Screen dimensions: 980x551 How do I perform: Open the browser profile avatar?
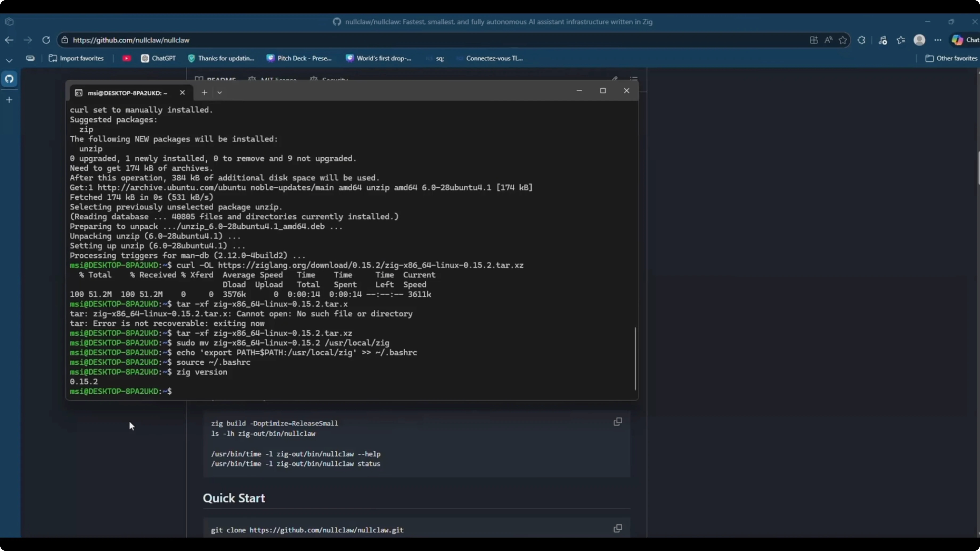pos(920,40)
